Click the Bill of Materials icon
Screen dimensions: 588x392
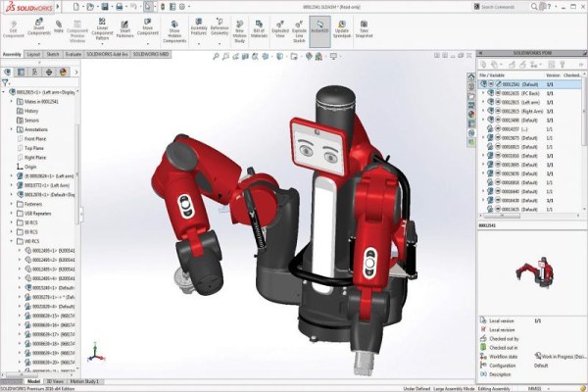(x=259, y=29)
